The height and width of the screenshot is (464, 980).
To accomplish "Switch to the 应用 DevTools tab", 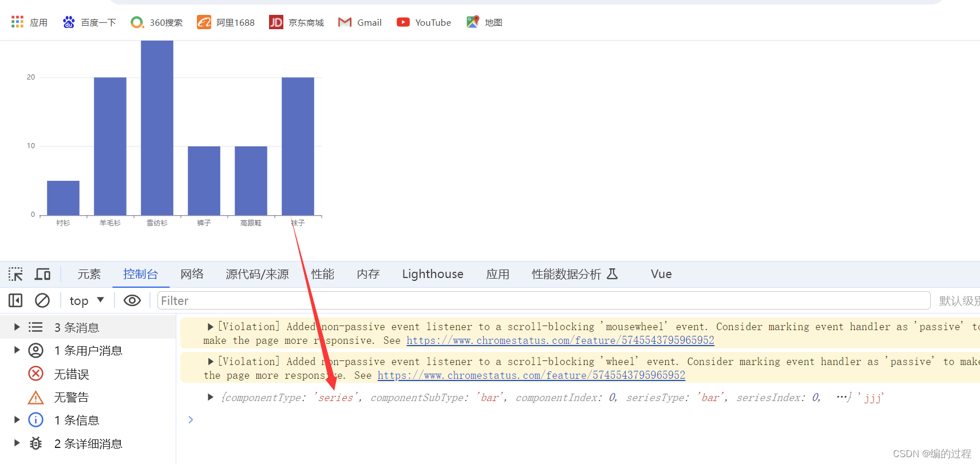I will pos(498,274).
